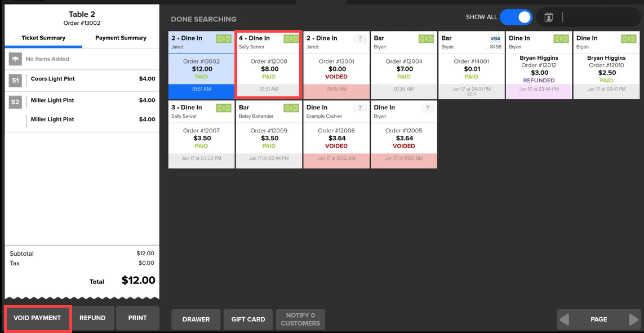The image size is (644, 333).
Task: Click the question mark icon on Order #12005
Action: pyautogui.click(x=427, y=108)
